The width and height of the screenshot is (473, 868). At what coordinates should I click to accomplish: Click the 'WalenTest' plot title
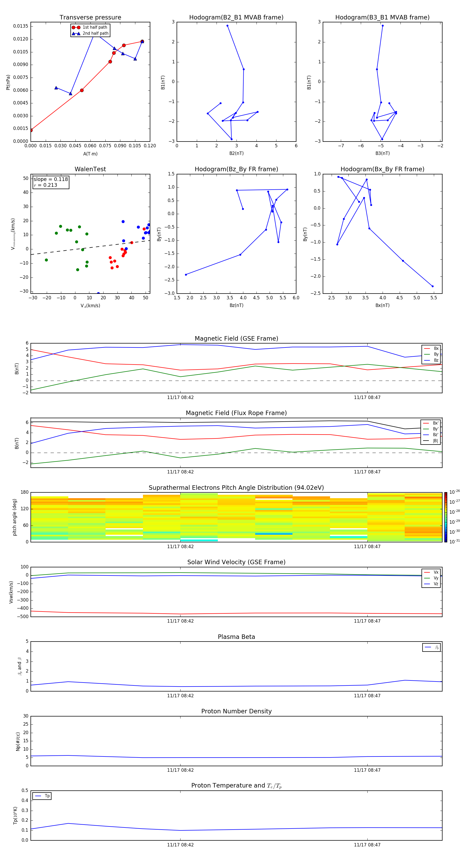90,169
